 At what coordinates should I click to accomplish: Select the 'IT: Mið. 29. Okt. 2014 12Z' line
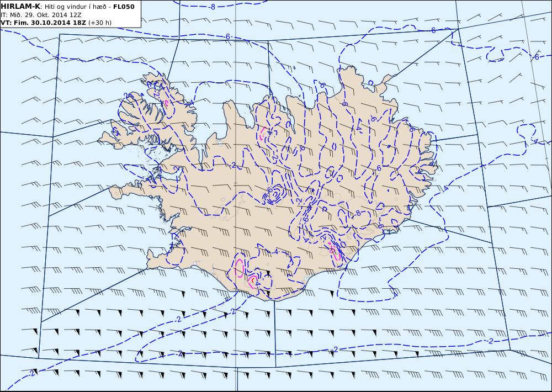[x=41, y=15]
